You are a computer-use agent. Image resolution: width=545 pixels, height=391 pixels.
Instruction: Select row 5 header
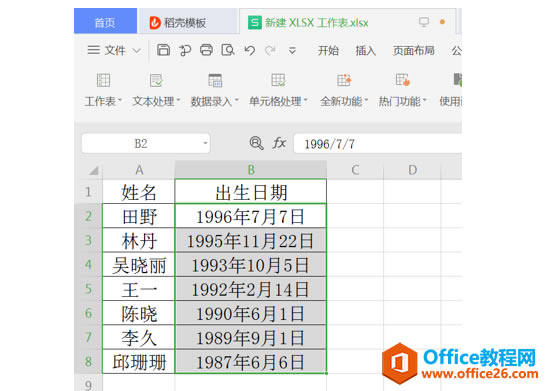(88, 288)
